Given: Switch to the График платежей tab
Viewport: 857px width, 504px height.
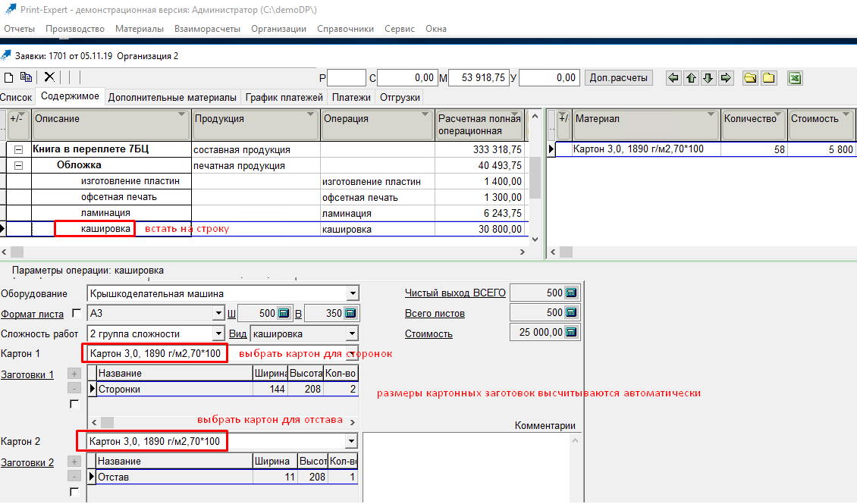Looking at the screenshot, I should click(x=284, y=97).
